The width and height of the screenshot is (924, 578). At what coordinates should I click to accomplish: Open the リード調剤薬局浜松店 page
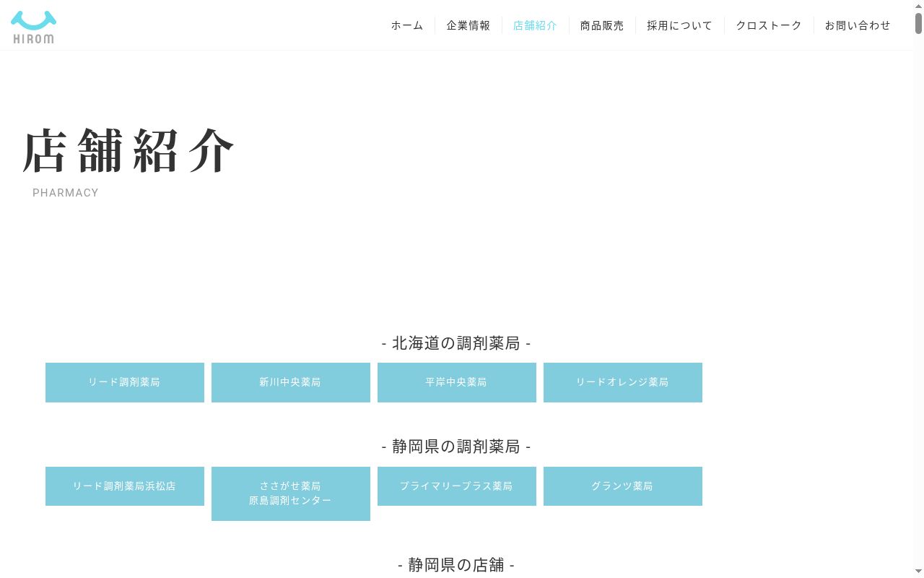point(125,486)
